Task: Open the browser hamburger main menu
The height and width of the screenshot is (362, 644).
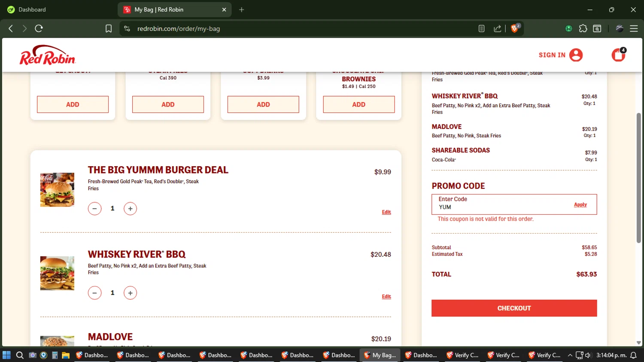Action: pos(634,28)
